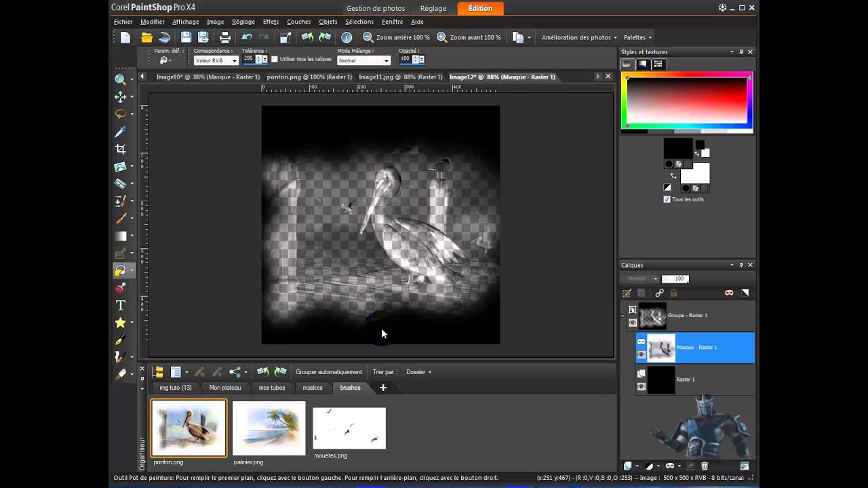Open the maskes organizer tab

(313, 388)
